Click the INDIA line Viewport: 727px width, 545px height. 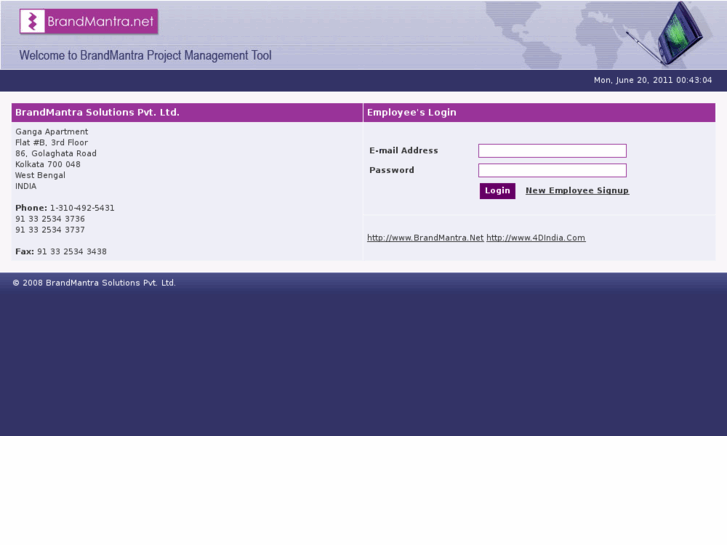point(26,186)
